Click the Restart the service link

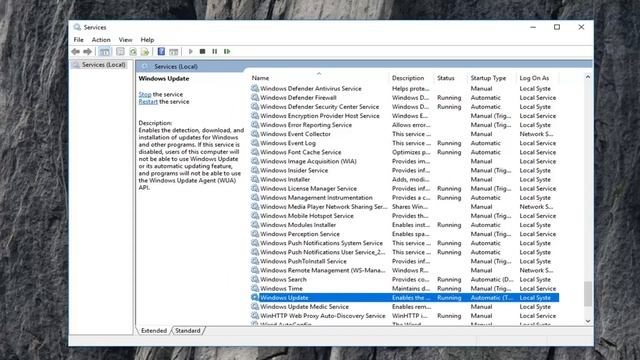point(148,102)
